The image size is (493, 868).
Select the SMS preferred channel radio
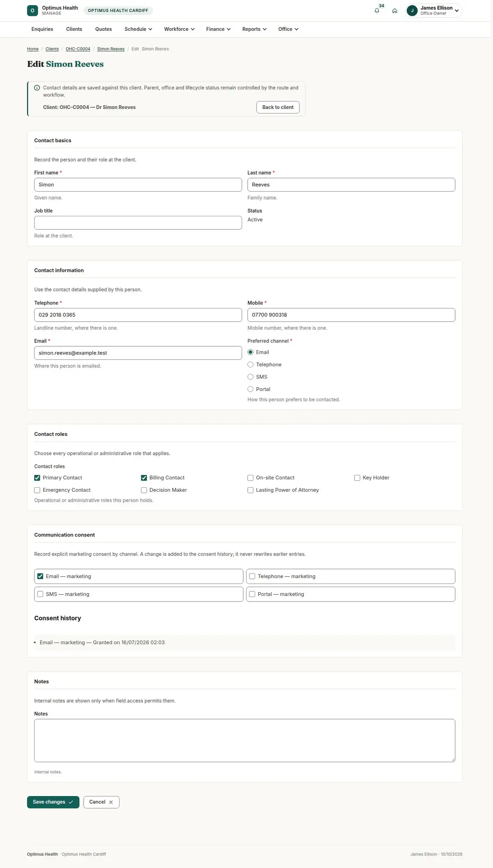[251, 377]
